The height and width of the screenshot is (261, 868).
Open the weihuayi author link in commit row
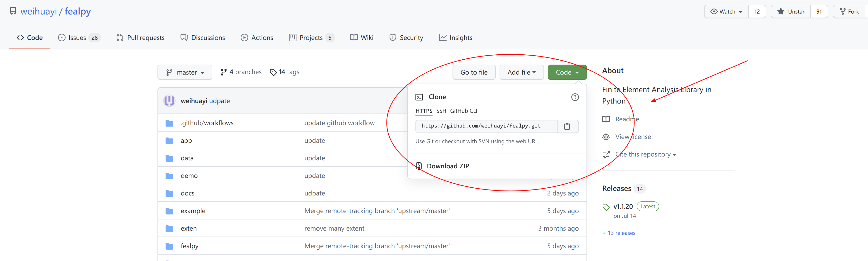tap(194, 101)
